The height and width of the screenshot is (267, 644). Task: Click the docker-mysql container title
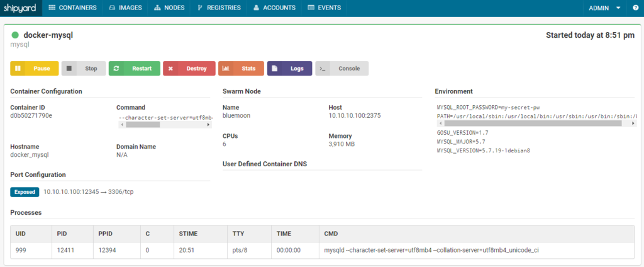click(48, 35)
